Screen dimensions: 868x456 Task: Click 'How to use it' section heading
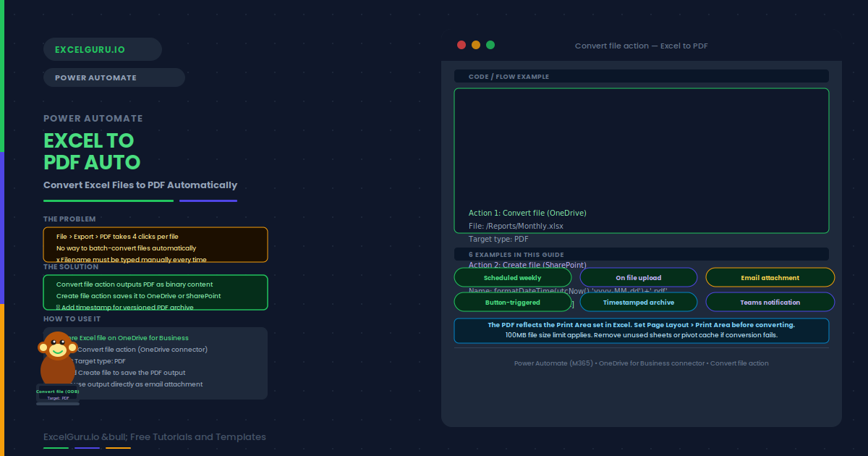(x=72, y=318)
